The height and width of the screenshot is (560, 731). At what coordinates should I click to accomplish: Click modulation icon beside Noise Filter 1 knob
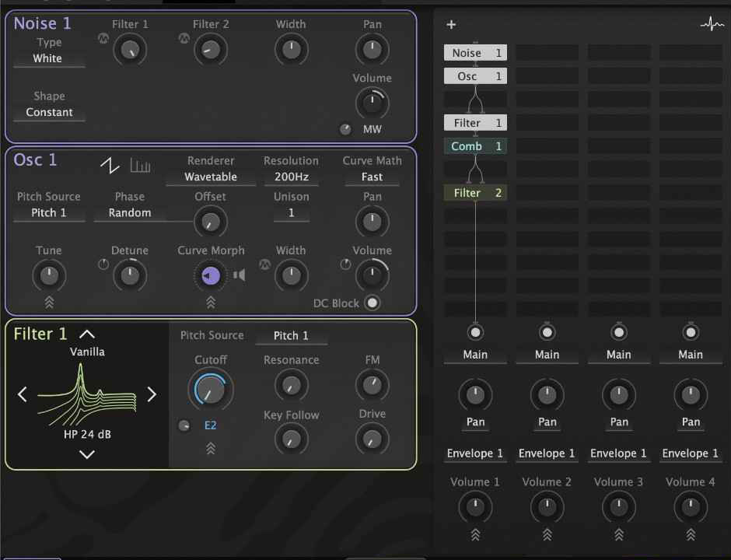click(x=103, y=39)
